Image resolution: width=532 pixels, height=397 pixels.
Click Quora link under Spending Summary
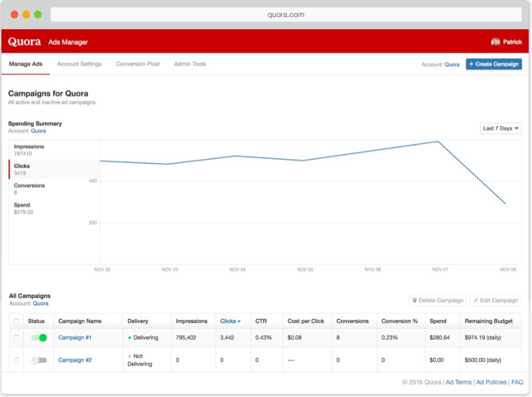[x=38, y=131]
